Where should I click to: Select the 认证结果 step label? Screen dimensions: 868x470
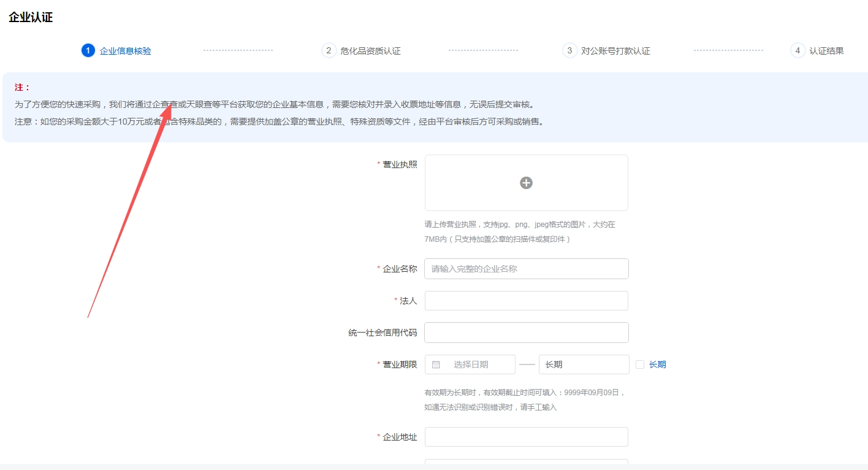point(826,51)
